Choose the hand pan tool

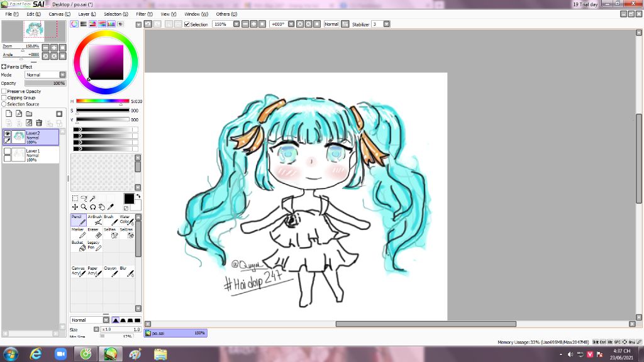(x=102, y=207)
